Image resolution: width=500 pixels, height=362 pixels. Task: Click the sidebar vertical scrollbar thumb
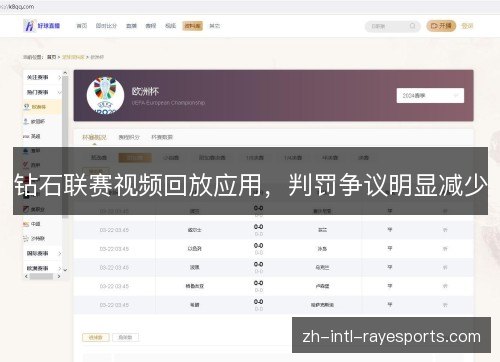[65, 147]
